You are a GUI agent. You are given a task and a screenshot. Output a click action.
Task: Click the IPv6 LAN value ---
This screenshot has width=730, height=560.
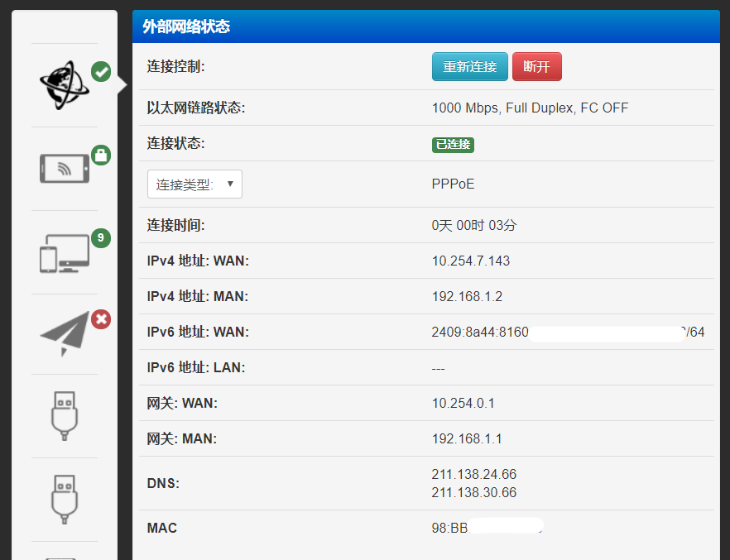[x=438, y=369]
